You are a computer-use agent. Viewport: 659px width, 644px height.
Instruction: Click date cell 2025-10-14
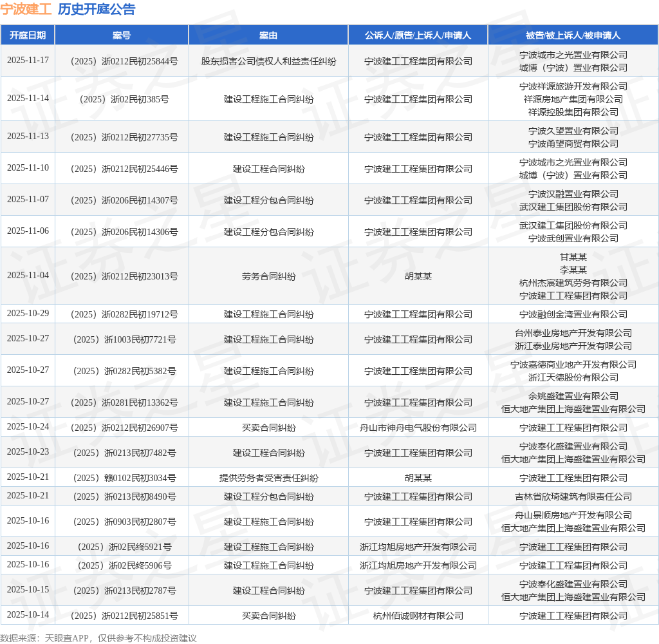coord(28,615)
